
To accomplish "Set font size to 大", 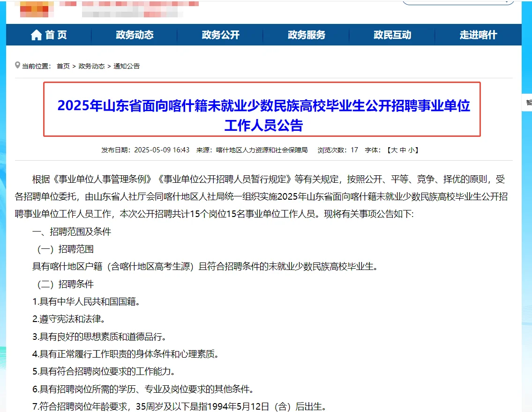I will click(x=394, y=150).
